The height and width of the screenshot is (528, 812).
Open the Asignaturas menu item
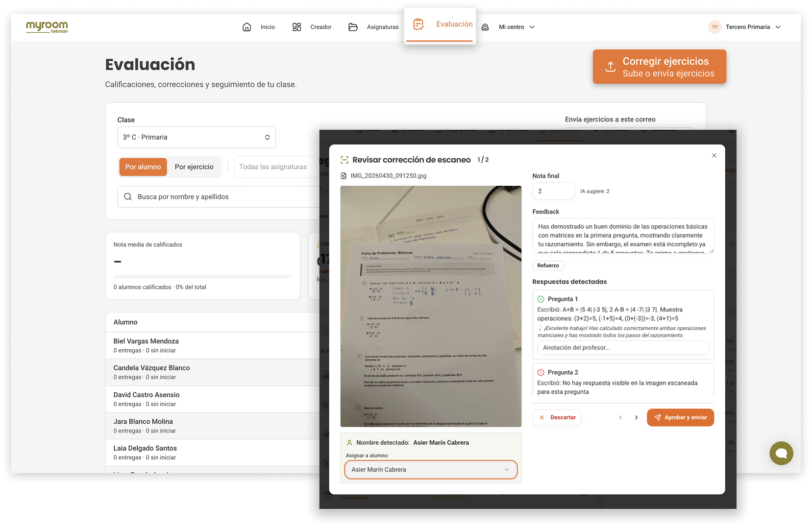383,27
